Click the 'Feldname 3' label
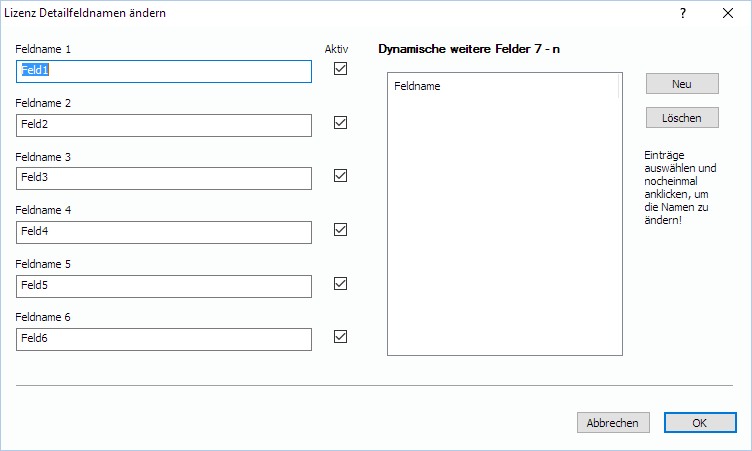This screenshot has width=752, height=451. click(x=43, y=157)
